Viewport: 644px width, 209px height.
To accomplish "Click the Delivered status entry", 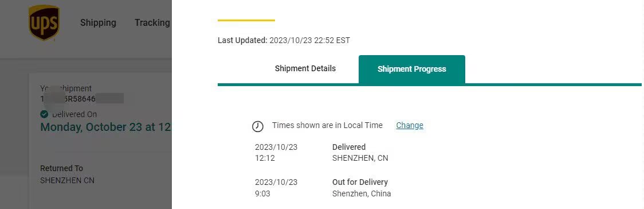I will (x=349, y=147).
